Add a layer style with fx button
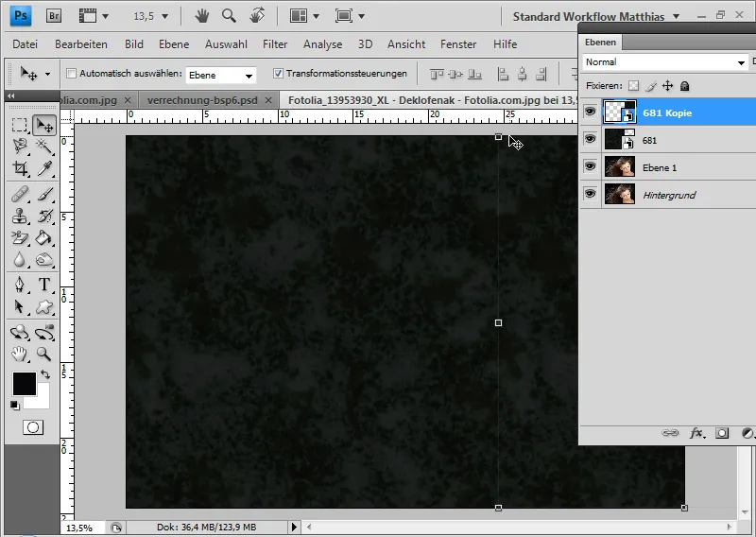756x537 pixels. tap(696, 433)
